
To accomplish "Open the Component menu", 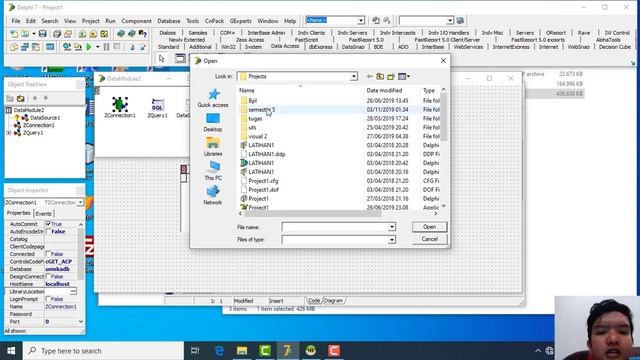I will [136, 21].
